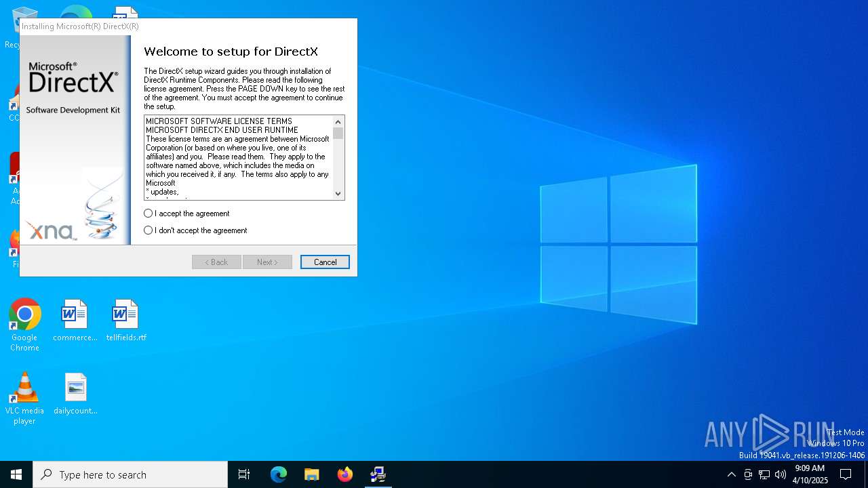Open Task View from taskbar

(244, 474)
